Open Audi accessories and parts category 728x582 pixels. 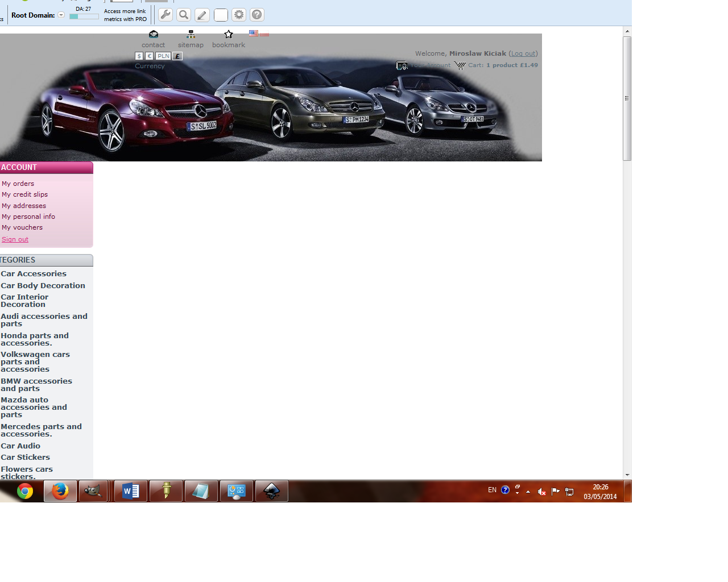click(44, 320)
